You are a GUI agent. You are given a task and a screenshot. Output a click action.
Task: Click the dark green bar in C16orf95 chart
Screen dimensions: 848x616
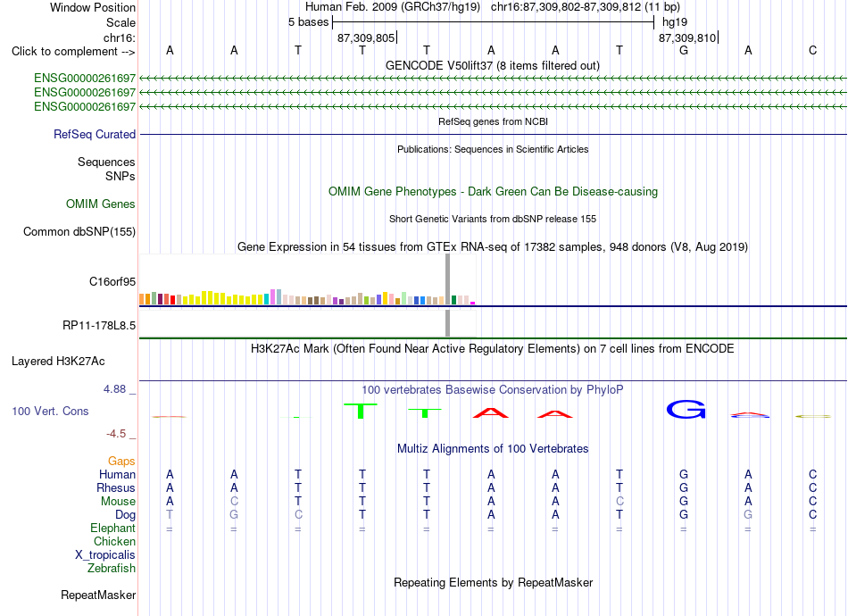(x=453, y=300)
